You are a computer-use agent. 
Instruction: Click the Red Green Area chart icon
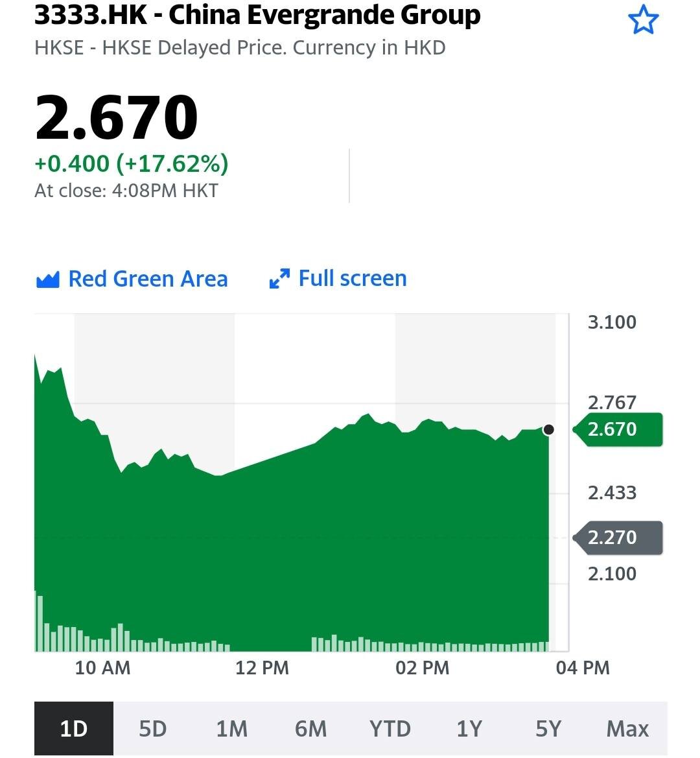[x=48, y=279]
